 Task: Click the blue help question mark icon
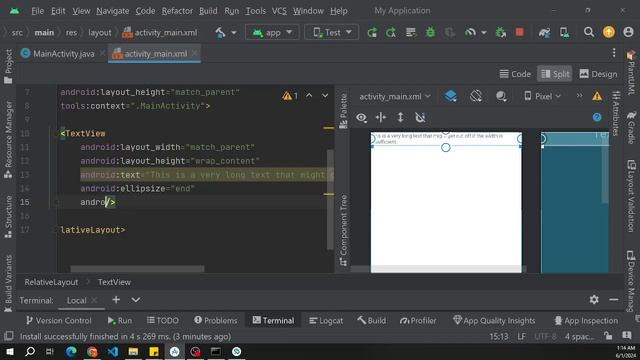[x=597, y=118]
